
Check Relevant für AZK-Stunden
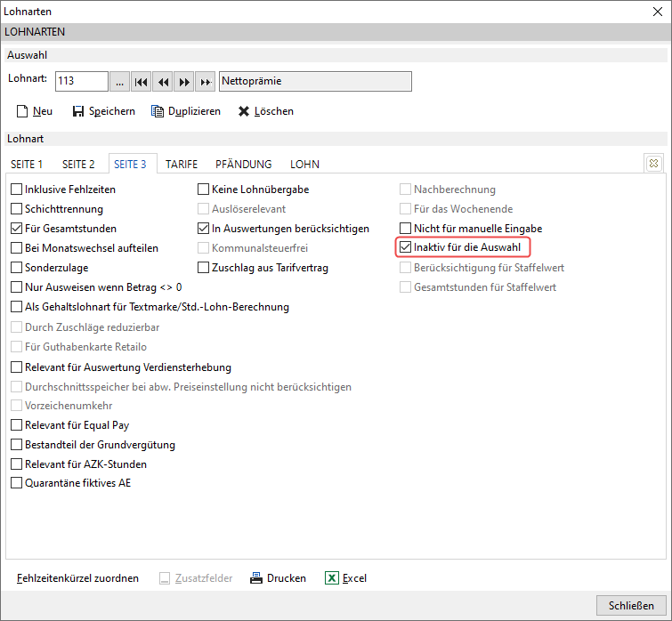[x=16, y=464]
